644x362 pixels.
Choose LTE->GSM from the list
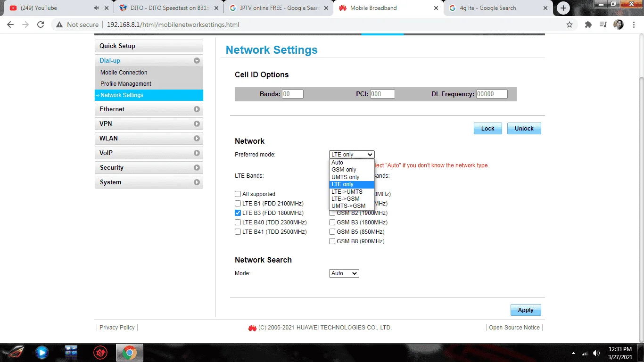pos(352,199)
